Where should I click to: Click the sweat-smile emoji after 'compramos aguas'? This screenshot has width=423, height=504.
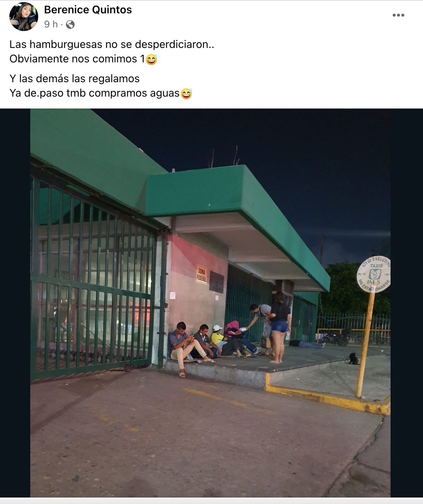click(186, 93)
